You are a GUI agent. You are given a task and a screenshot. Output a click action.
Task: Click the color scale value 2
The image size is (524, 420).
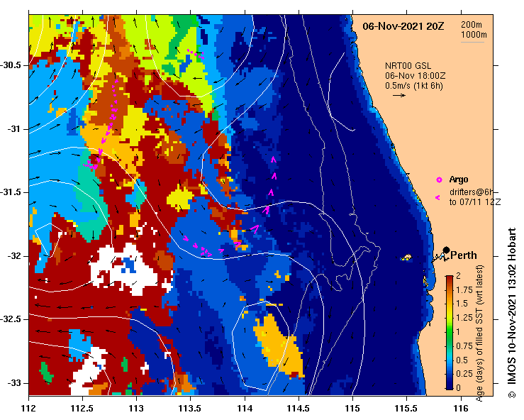[x=458, y=275]
